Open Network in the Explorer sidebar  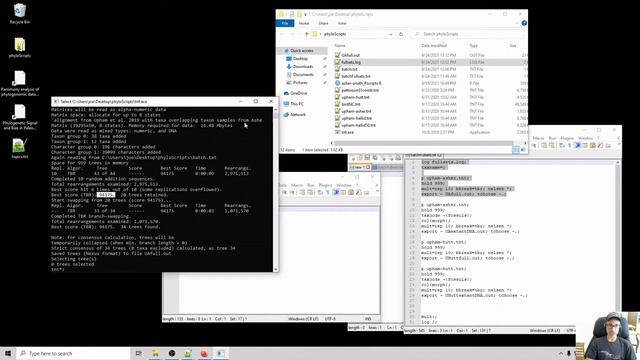point(298,114)
